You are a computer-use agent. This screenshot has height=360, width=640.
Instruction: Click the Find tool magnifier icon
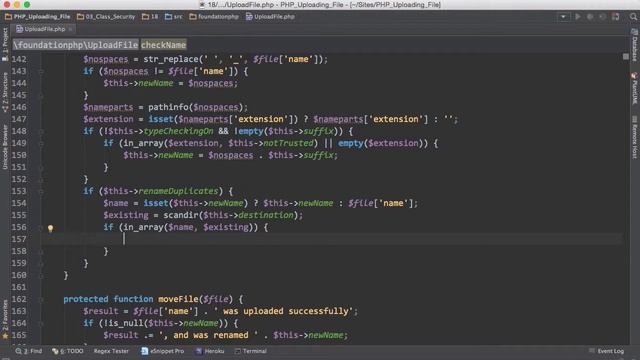point(18,351)
